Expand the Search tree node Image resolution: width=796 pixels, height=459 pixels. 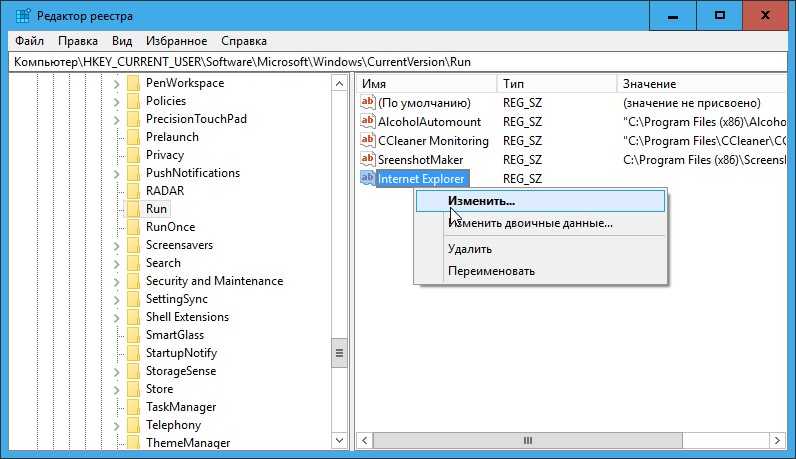point(116,264)
